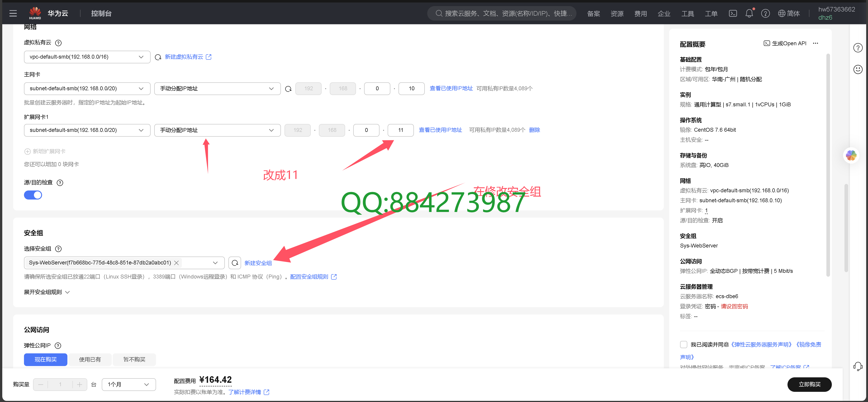Open 费用 in top navigation
Screen dimensions: 868x402
(640, 14)
